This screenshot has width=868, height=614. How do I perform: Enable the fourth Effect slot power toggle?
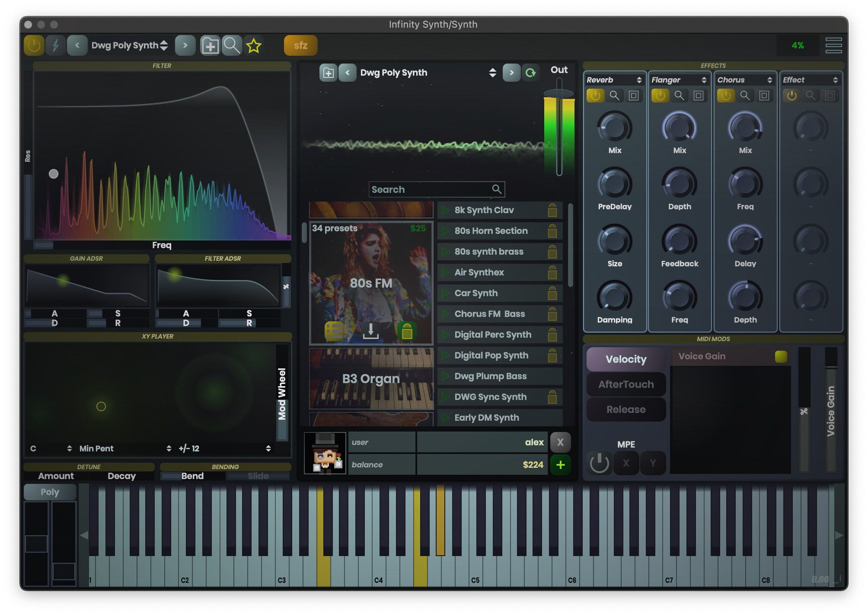point(791,96)
